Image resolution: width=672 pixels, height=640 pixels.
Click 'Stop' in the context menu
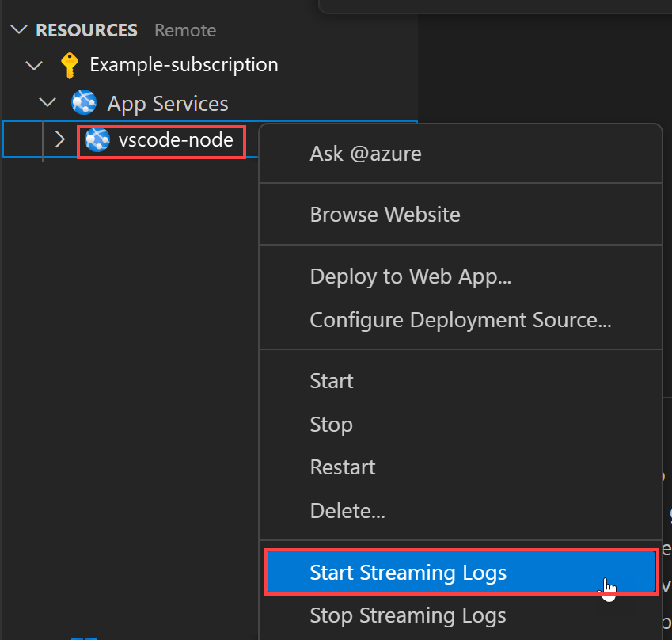click(331, 424)
